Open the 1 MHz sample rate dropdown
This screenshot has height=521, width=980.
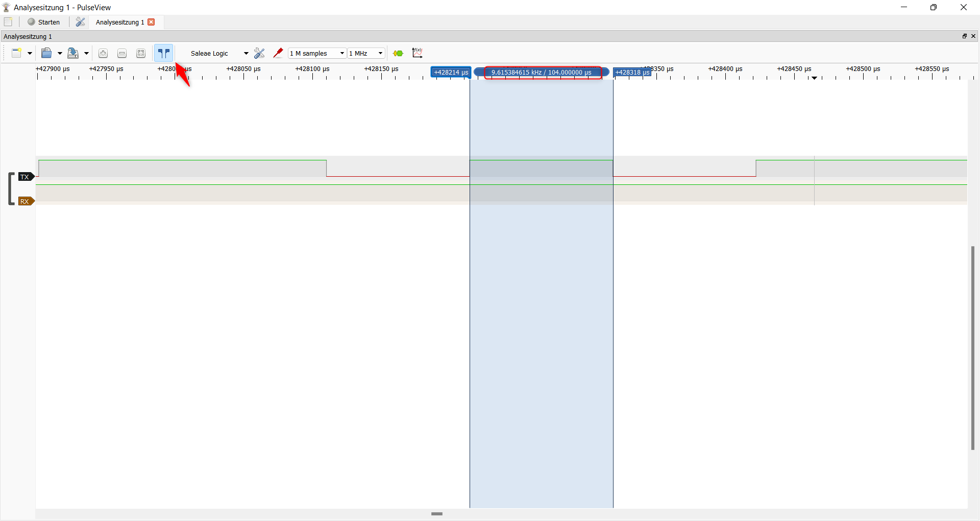[x=366, y=53]
